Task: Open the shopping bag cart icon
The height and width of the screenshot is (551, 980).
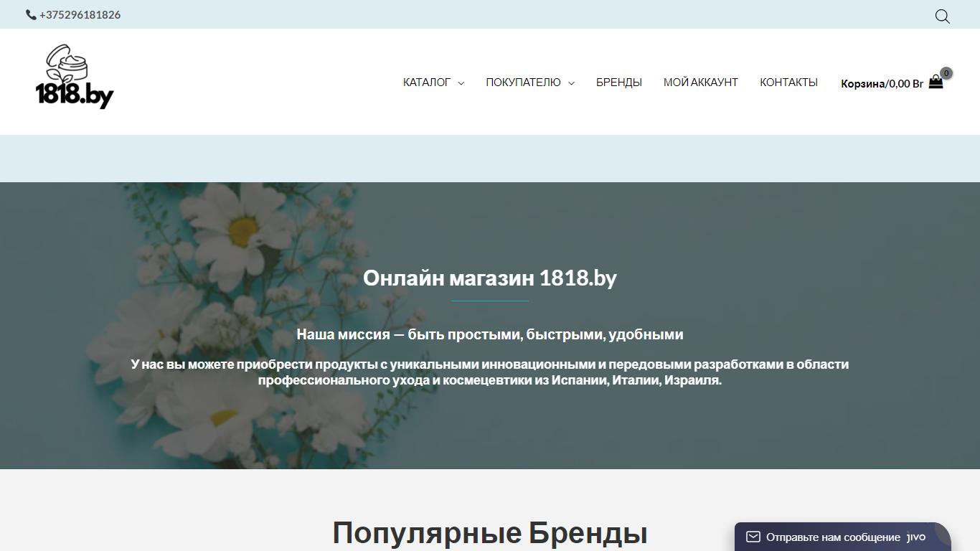Action: tap(936, 82)
